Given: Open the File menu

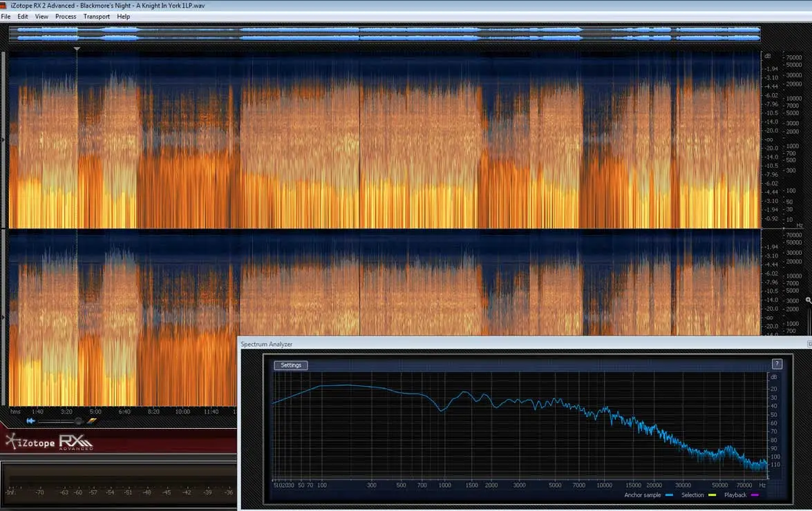Looking at the screenshot, I should click(6, 17).
